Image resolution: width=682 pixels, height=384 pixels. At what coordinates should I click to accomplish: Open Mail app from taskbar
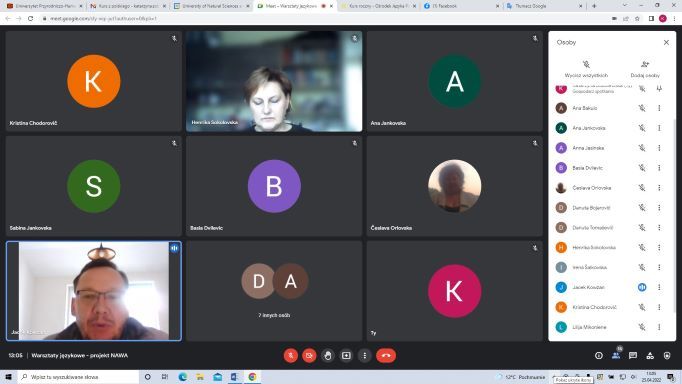[x=217, y=377]
